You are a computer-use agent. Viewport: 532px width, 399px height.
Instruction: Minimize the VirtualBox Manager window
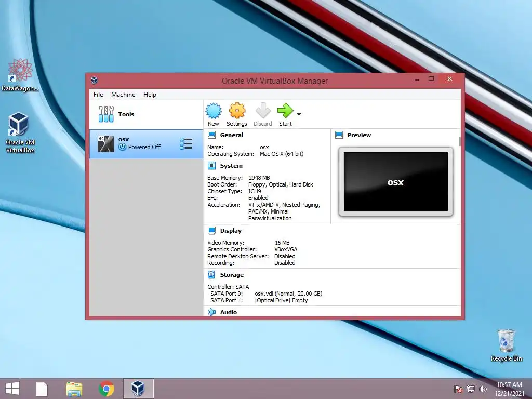[x=417, y=79]
